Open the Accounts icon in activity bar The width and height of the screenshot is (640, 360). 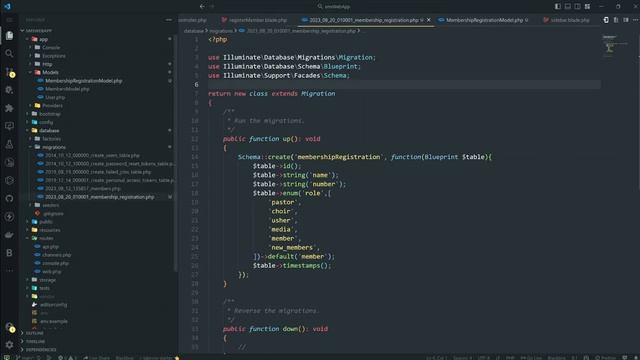(x=9, y=327)
